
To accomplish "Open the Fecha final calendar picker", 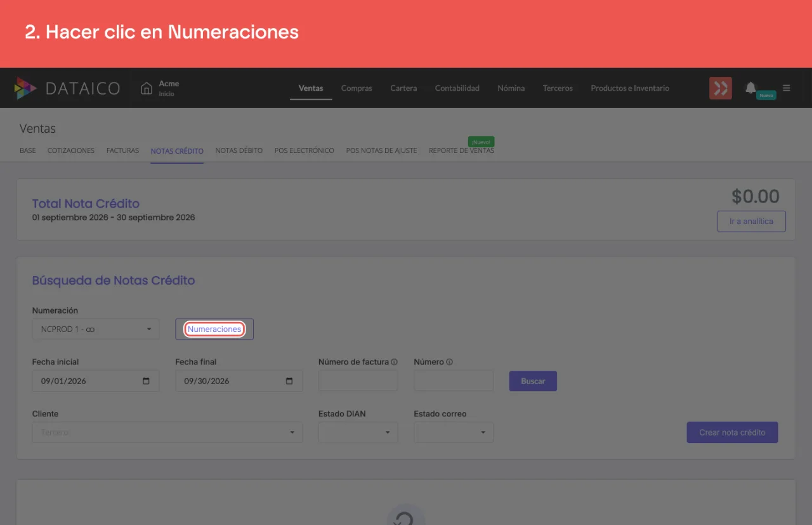I will point(289,381).
